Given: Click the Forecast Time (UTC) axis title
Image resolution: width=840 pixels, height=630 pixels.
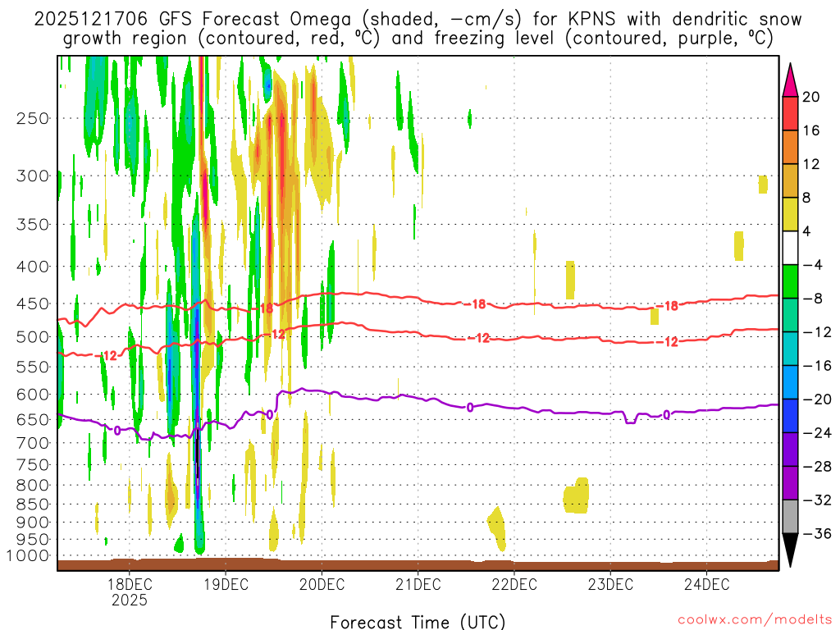Looking at the screenshot, I should [418, 622].
